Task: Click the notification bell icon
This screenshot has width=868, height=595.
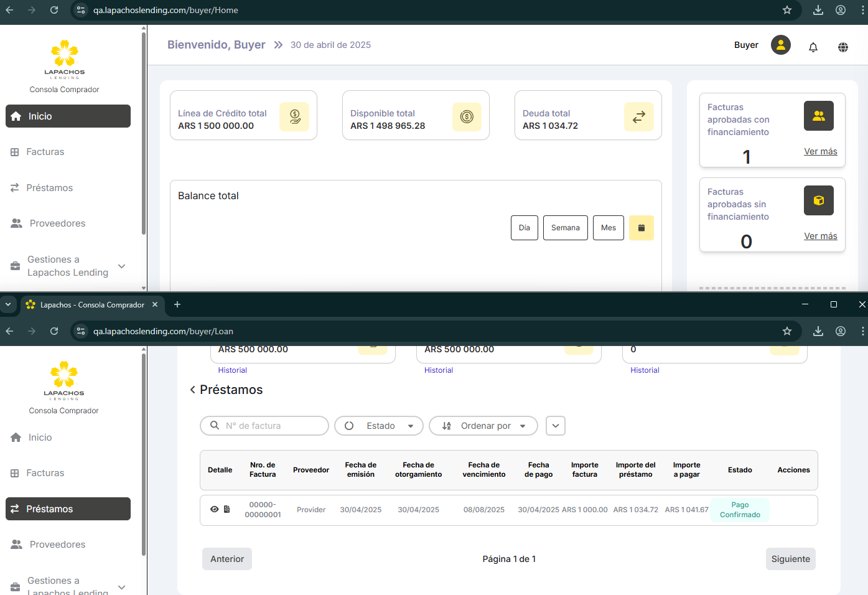Action: [813, 47]
